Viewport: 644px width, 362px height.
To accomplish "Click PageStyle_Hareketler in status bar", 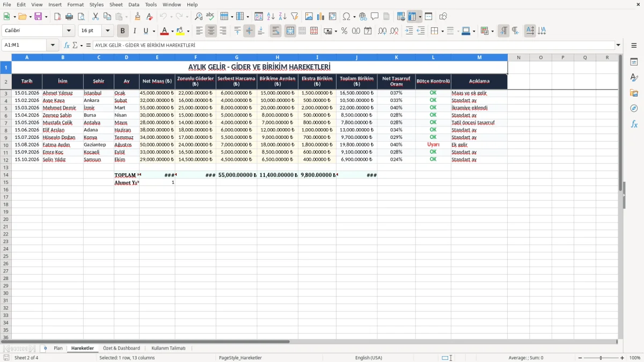I will click(x=240, y=358).
